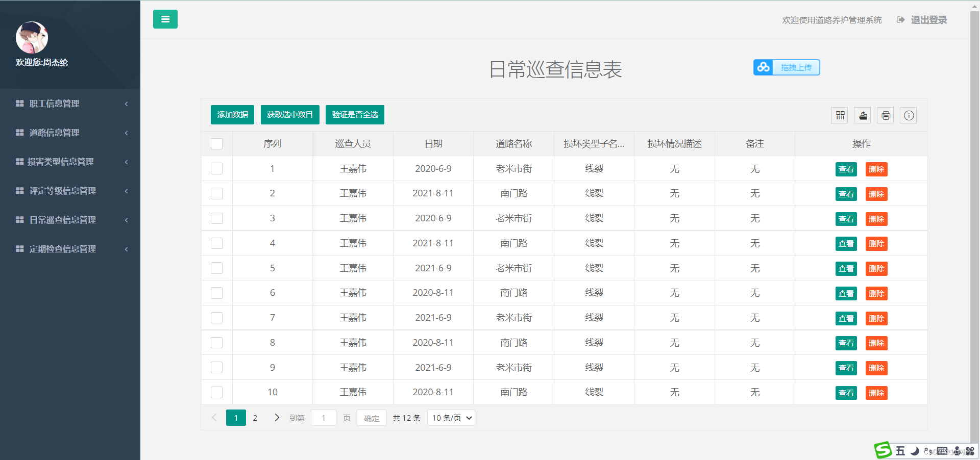Click the moon icon in the input toolbar
Viewport: 980px width, 460px height.
[x=915, y=451]
